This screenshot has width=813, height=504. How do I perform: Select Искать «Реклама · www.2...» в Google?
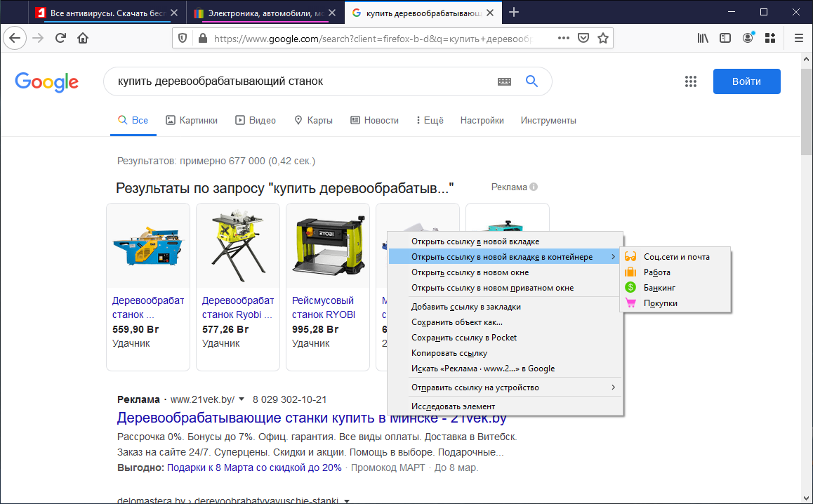[x=505, y=369]
